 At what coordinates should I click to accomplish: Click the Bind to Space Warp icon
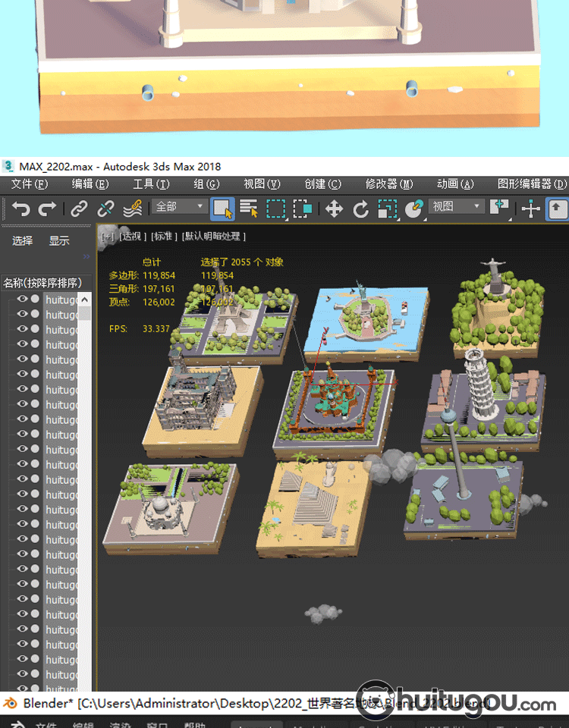pyautogui.click(x=133, y=208)
